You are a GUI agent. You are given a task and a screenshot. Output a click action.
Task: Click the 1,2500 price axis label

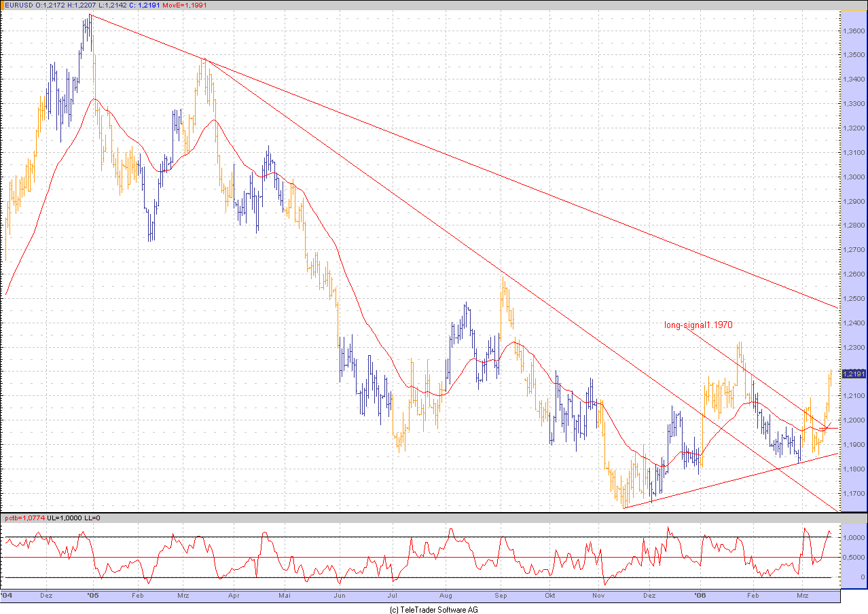point(854,299)
